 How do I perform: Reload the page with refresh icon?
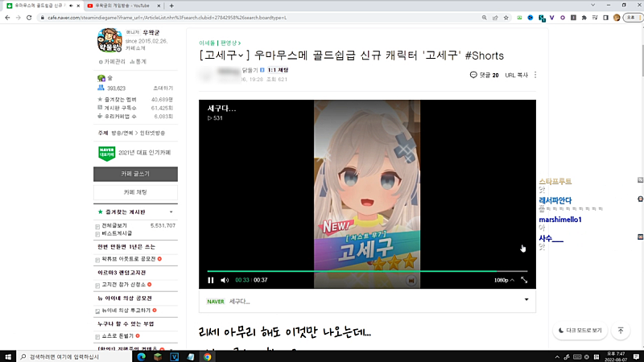[29, 18]
